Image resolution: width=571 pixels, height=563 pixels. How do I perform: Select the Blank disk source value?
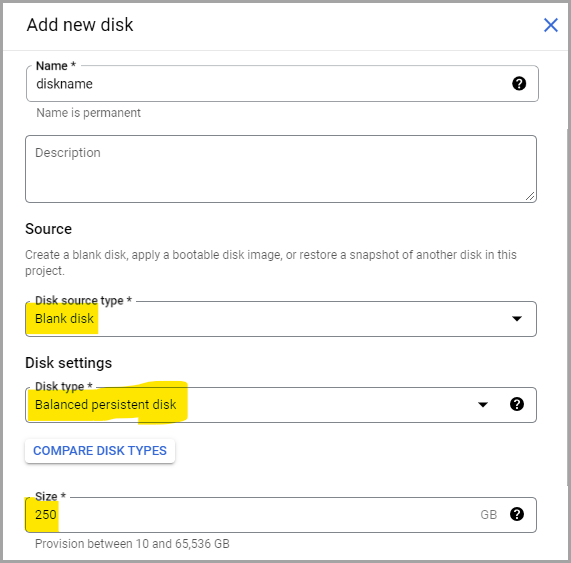pos(64,319)
